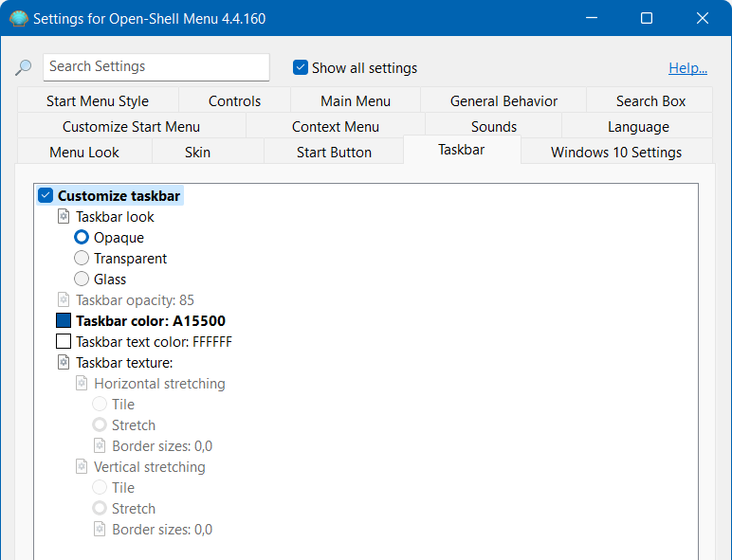Click the settings icon beside Taskbar texture
Screen dimensions: 732x560
(x=64, y=363)
